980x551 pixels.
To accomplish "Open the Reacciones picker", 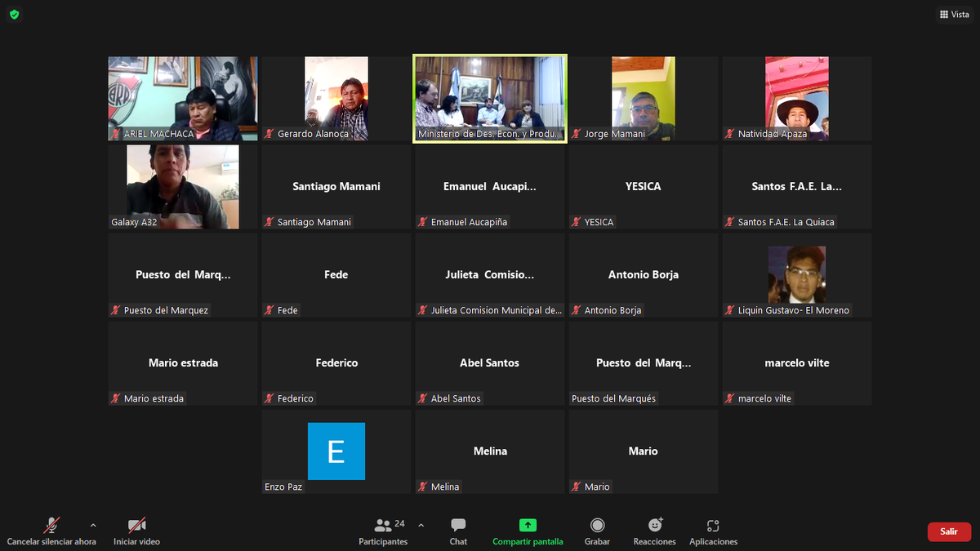I will 654,531.
